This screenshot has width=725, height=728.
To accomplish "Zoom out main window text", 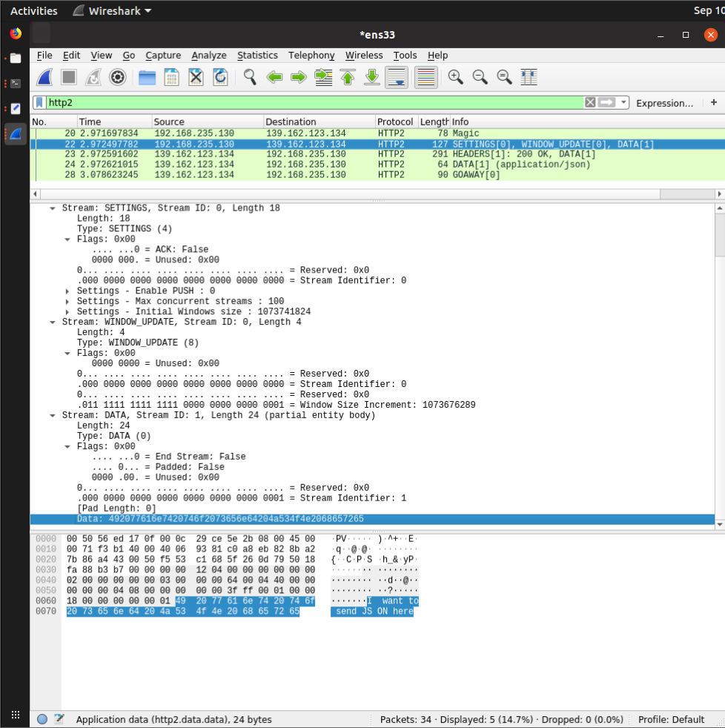I will 480,77.
